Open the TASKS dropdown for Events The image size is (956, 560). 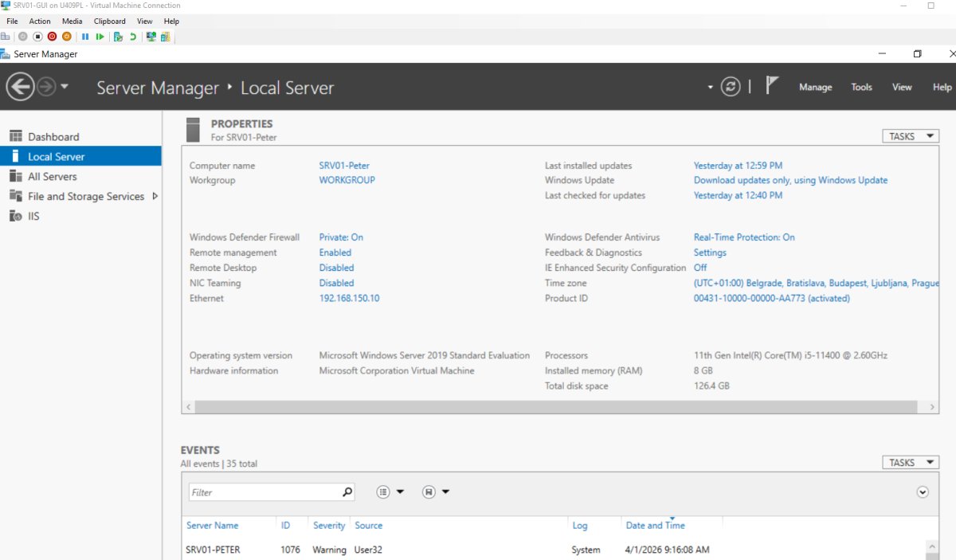[x=910, y=462]
